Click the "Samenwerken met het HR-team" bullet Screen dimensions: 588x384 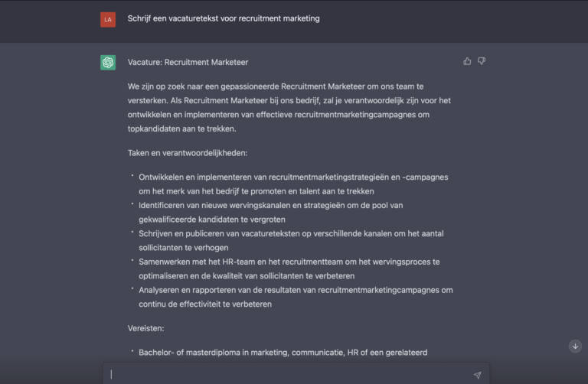pos(289,268)
